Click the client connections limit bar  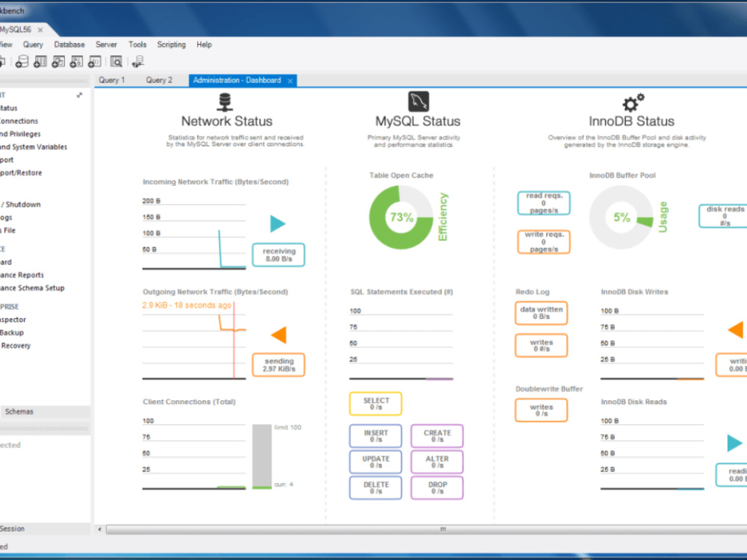261,456
